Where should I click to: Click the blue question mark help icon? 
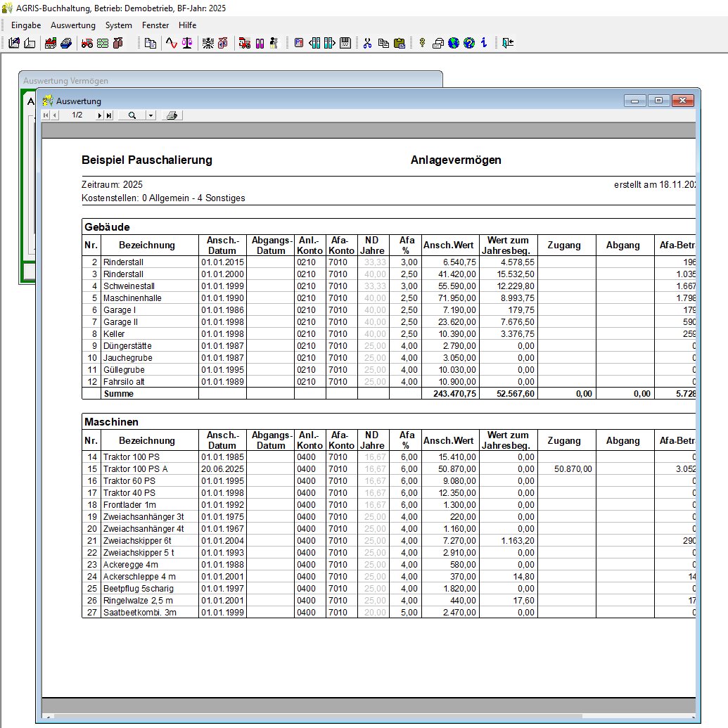click(x=469, y=43)
